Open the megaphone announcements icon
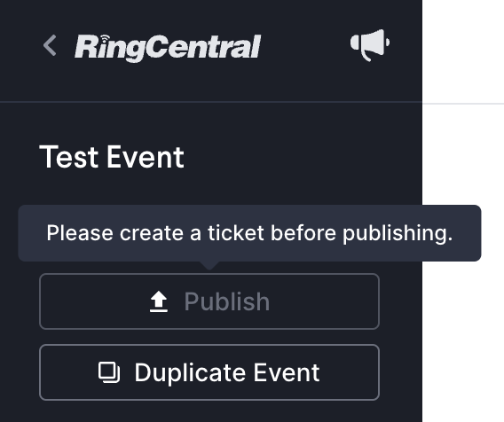 click(x=370, y=45)
